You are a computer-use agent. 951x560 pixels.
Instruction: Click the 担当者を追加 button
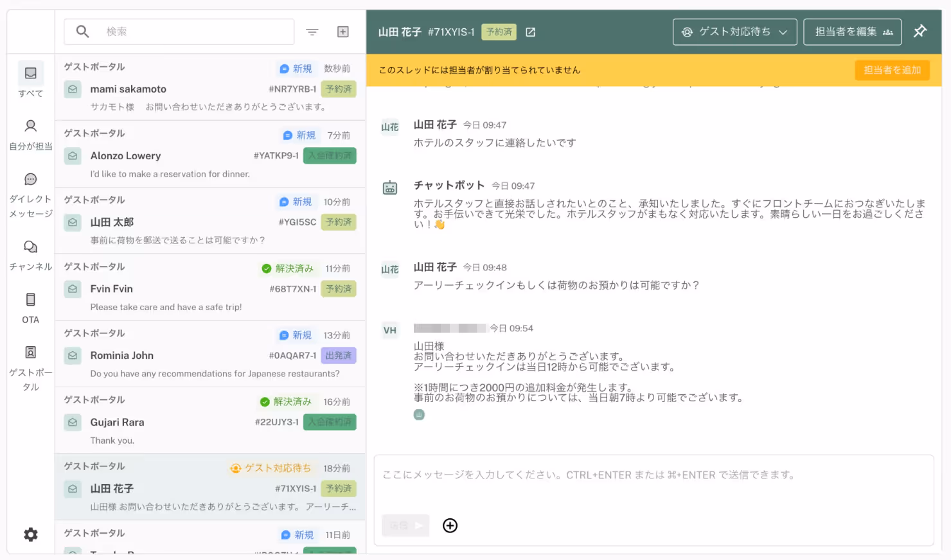[892, 70]
